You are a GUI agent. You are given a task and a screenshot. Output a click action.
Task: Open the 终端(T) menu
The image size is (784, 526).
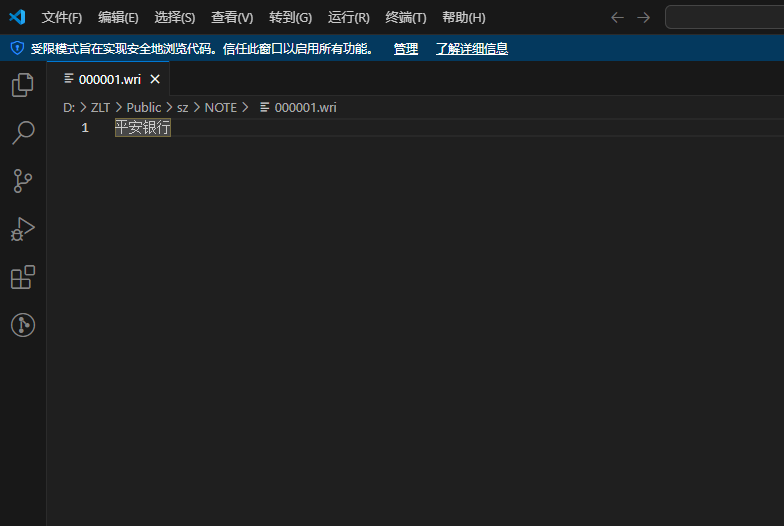coord(405,18)
